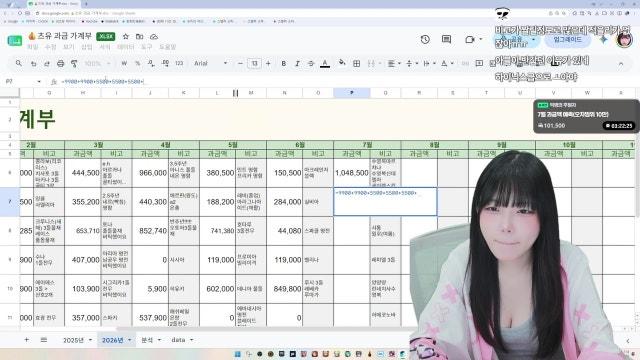
Task: Select the paint format tool
Action: 74,63
